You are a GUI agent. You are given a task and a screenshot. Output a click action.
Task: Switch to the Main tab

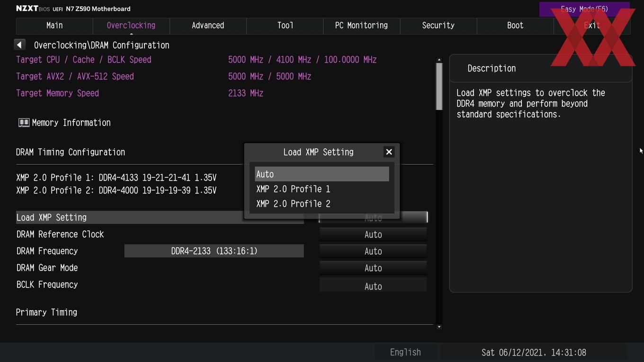(x=54, y=26)
